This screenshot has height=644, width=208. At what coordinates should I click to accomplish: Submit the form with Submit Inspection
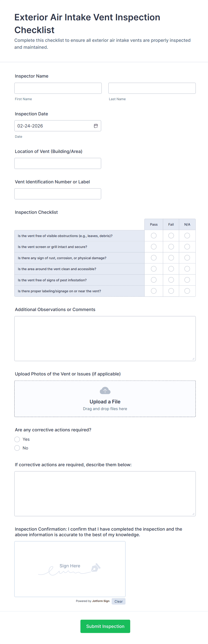[105, 626]
